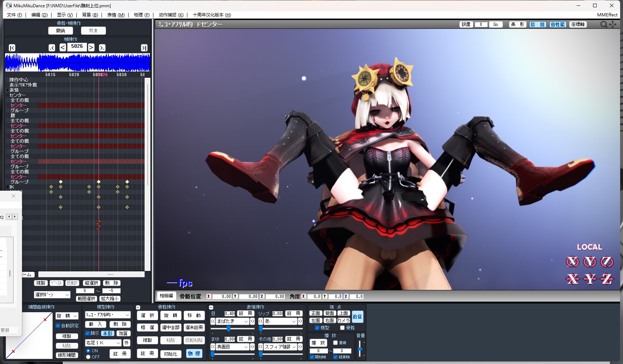Click the frame number field showing 5026
Viewport: 623px width, 364px height.
click(x=77, y=47)
